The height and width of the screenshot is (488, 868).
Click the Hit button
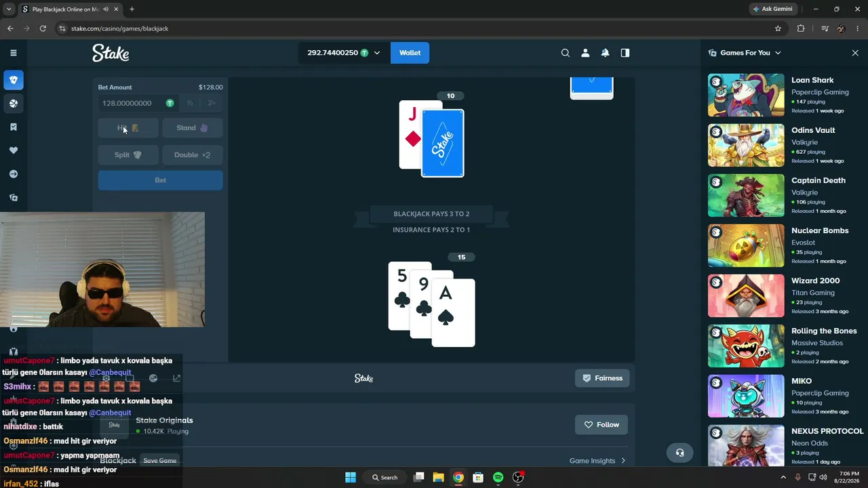(128, 127)
